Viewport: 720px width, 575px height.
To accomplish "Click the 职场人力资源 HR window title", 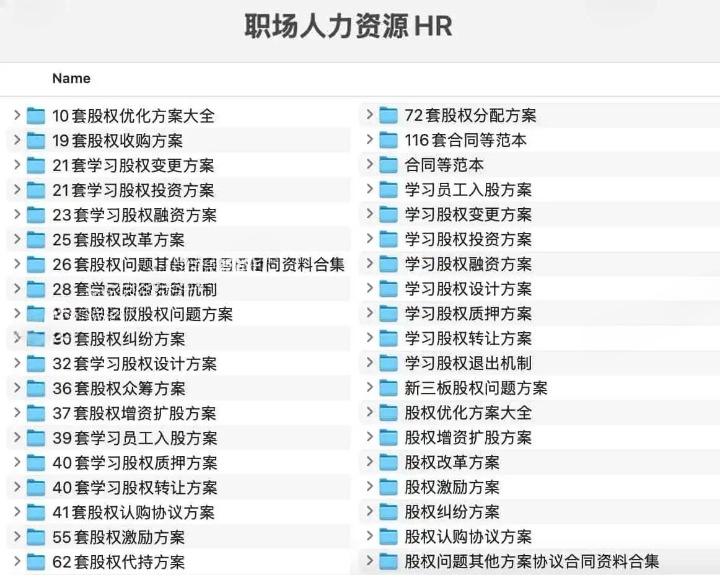I will pyautogui.click(x=349, y=27).
